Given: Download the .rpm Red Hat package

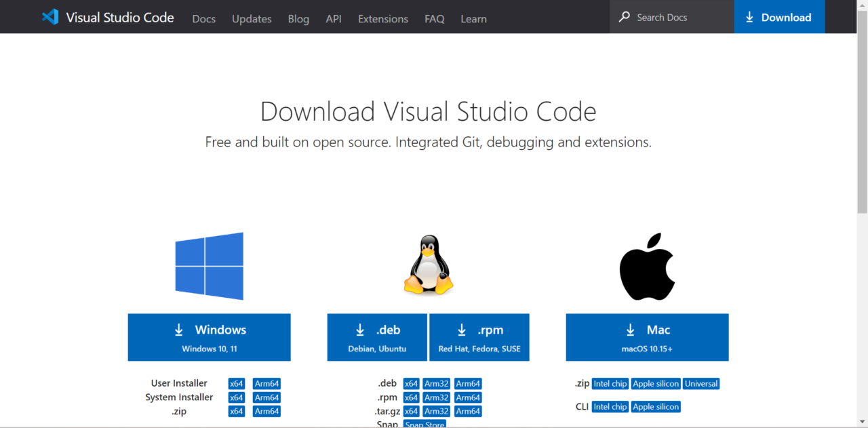Looking at the screenshot, I should 479,337.
